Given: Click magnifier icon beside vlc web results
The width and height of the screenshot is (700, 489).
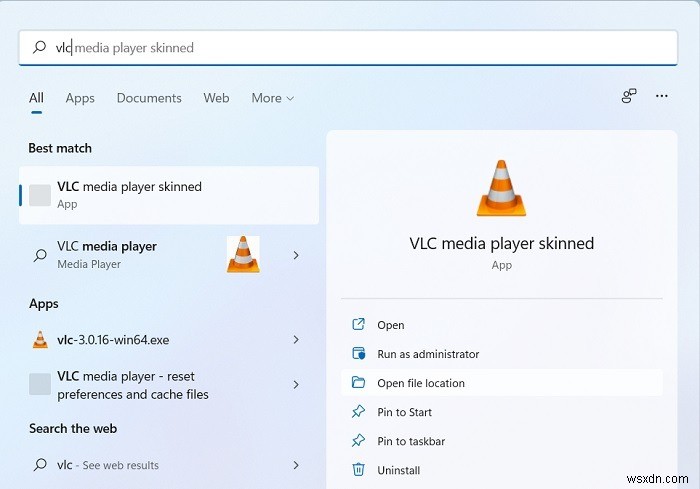Looking at the screenshot, I should click(40, 464).
